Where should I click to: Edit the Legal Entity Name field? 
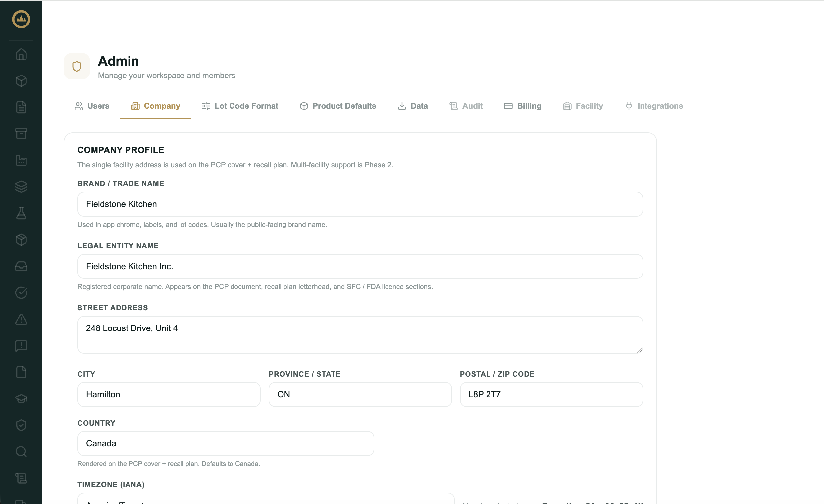click(x=360, y=266)
